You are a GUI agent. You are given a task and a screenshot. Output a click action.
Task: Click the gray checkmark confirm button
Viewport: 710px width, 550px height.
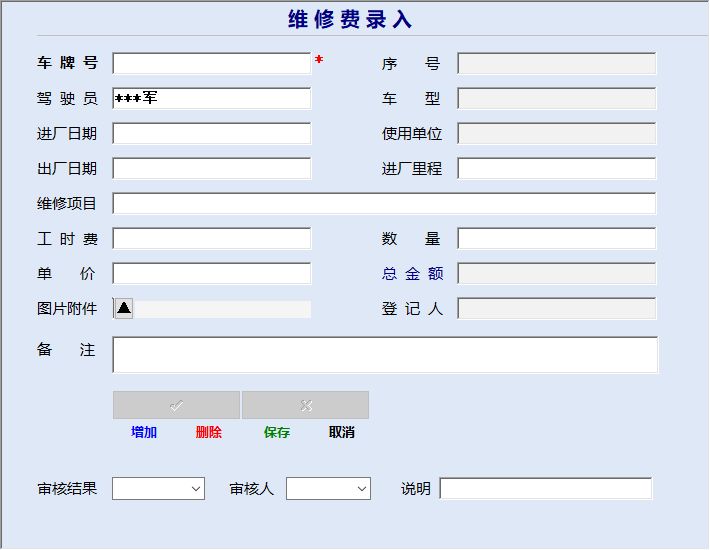point(176,405)
